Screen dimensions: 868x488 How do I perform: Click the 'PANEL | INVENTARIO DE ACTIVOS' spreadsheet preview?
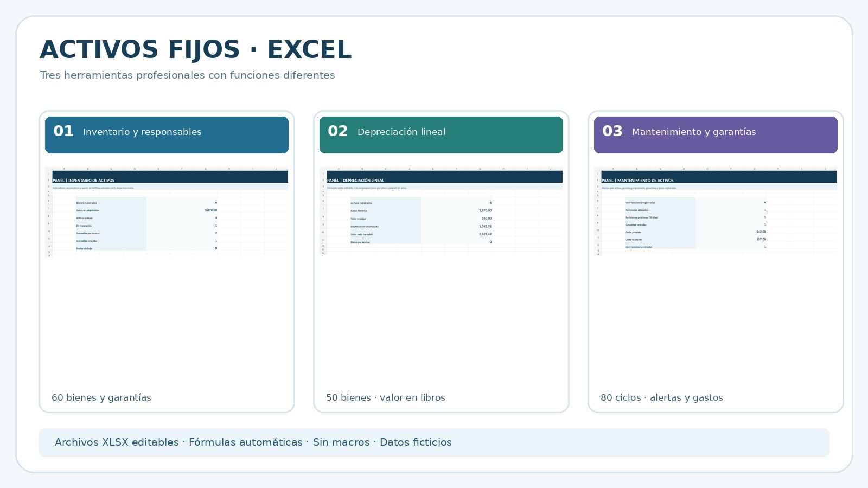pos(167,212)
